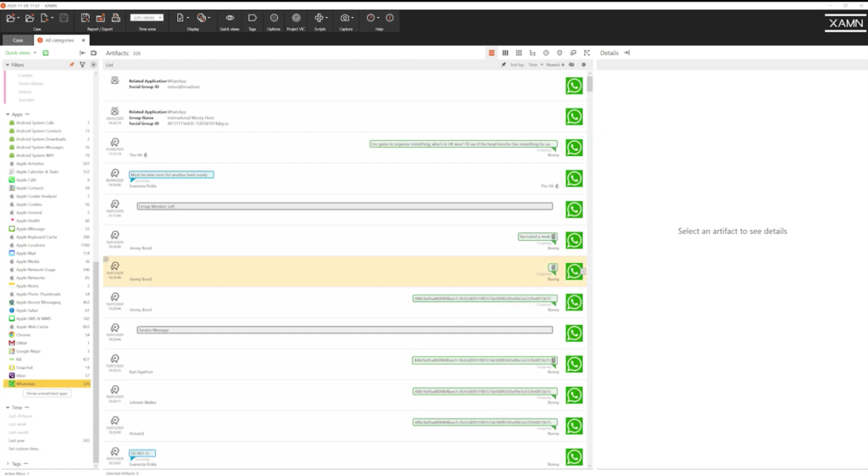The image size is (868, 476).
Task: Switch to list view layout
Action: [492, 53]
